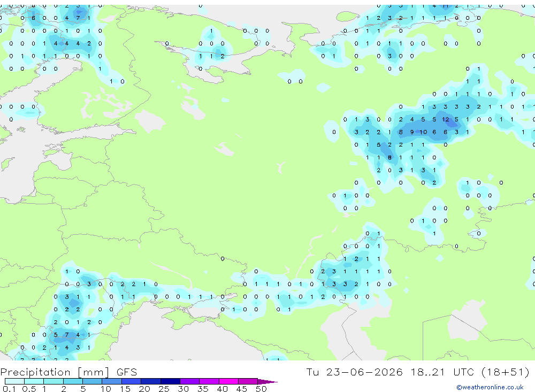535x392 pixels.
Task: Click the '18..21 UTC' time range text
Action: click(442, 372)
